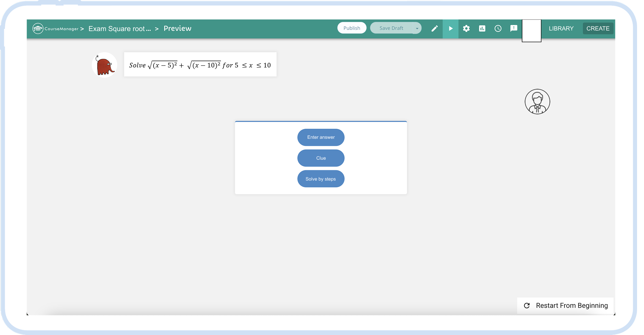The width and height of the screenshot is (644, 335).
Task: Click the user avatar icon
Action: click(537, 102)
